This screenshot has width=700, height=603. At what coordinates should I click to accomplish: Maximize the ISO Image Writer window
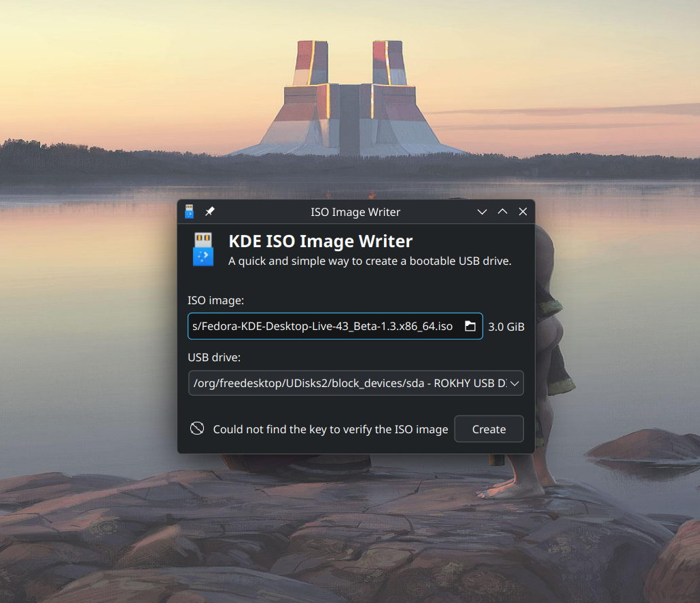(503, 212)
